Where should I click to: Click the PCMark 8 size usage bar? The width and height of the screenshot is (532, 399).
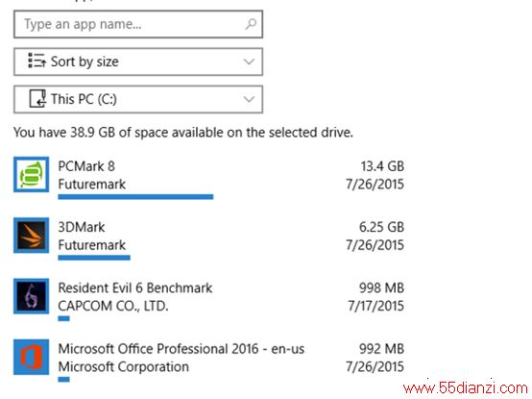[135, 196]
